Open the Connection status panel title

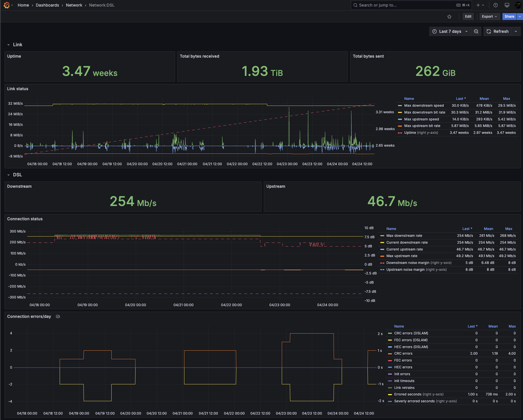[25, 219]
